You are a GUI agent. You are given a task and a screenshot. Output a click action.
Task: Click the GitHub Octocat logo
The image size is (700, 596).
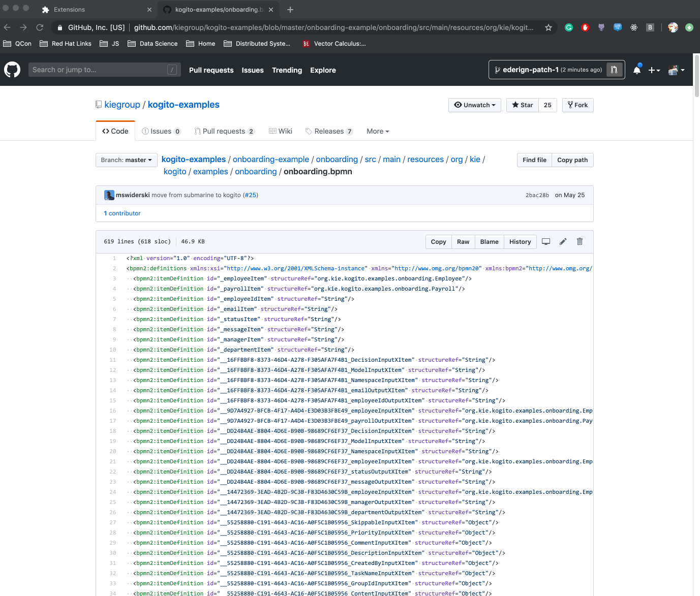coord(12,70)
